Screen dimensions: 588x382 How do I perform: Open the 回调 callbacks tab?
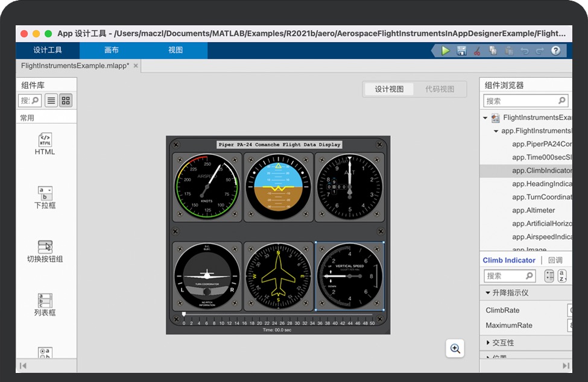[x=555, y=260]
